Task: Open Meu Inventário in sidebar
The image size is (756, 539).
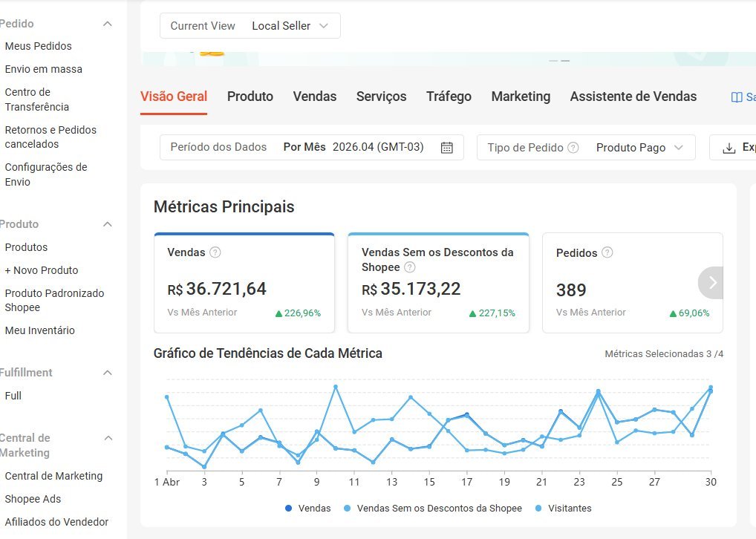Action: coord(39,330)
